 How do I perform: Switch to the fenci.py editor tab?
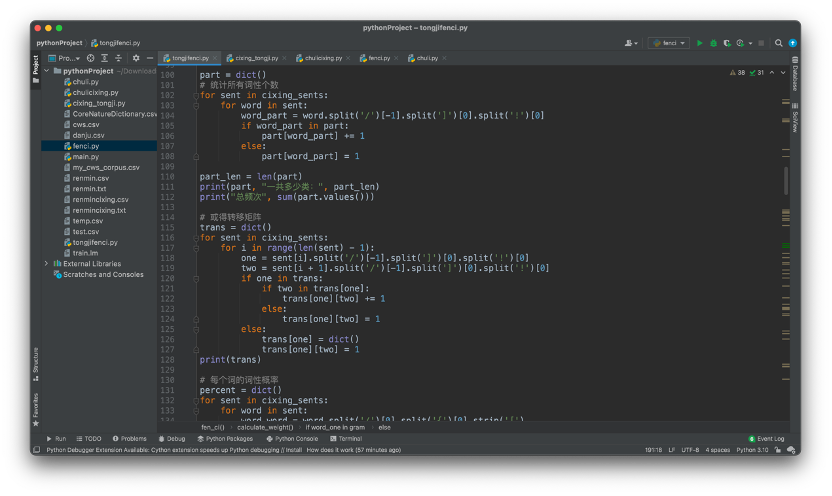pyautogui.click(x=379, y=58)
